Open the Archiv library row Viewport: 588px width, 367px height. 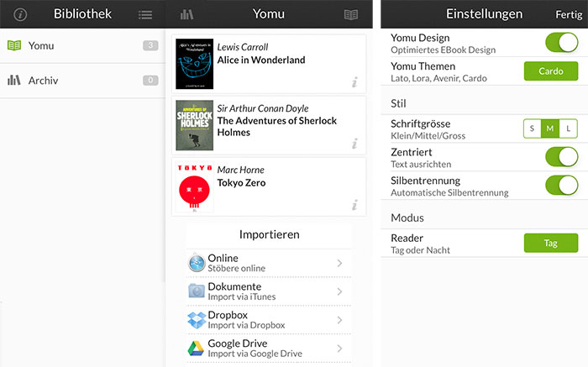coord(82,81)
